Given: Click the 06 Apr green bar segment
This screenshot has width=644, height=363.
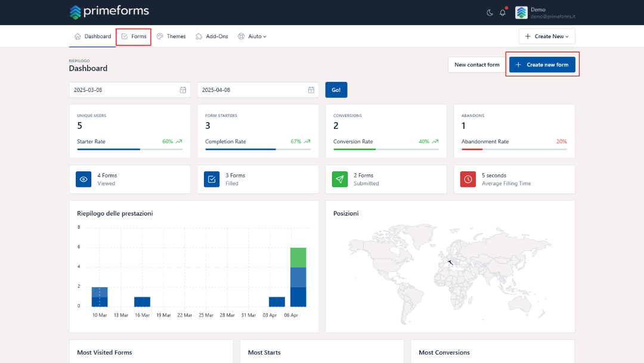Looking at the screenshot, I should [x=298, y=257].
